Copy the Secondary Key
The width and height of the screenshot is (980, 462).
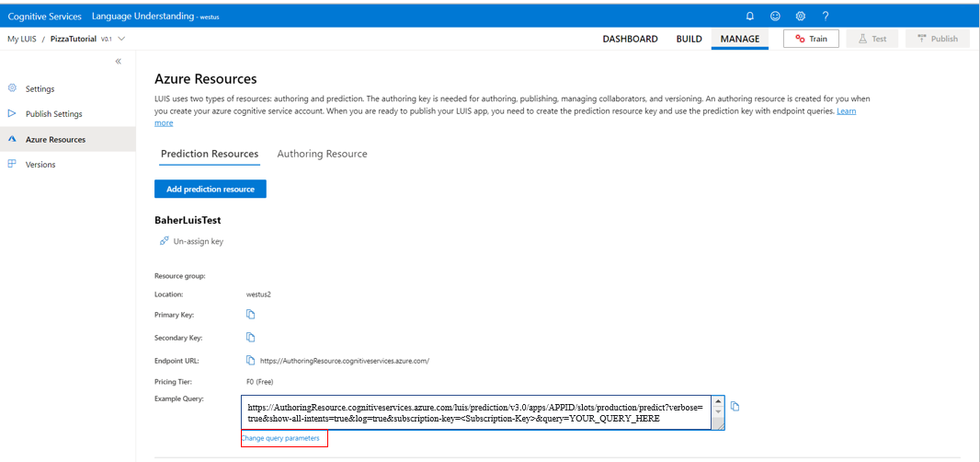[x=251, y=338]
